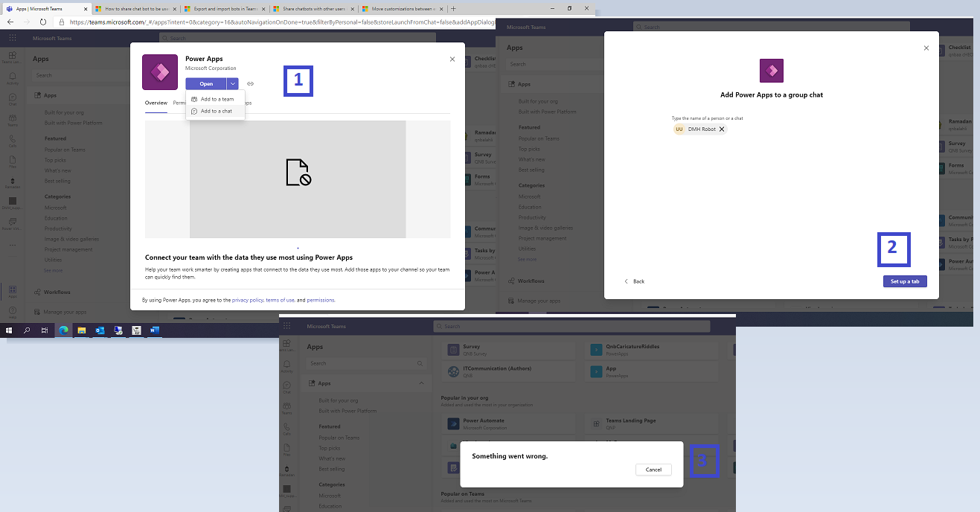
Task: Switch to Share chatbots with other users tab
Action: coord(313,9)
